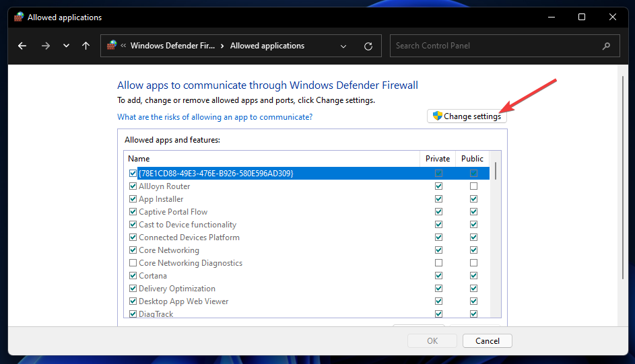Click the search magnifier icon
The image size is (635, 364).
[606, 46]
